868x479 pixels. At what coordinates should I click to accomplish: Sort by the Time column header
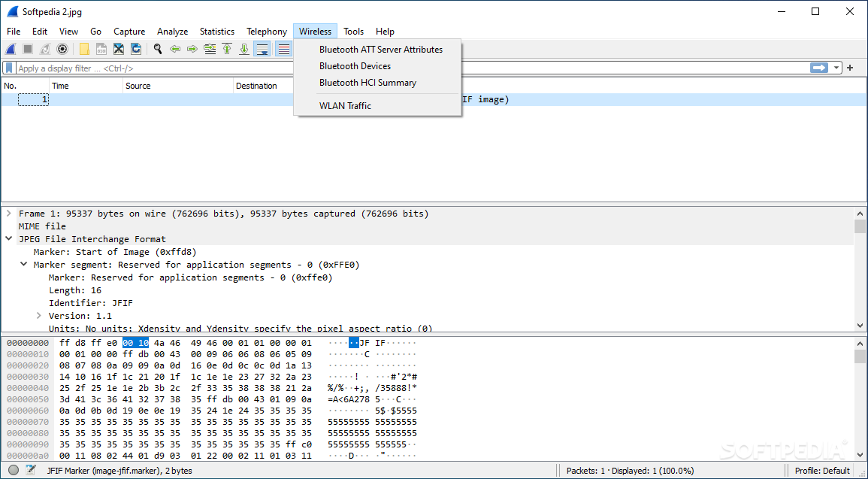coord(86,86)
